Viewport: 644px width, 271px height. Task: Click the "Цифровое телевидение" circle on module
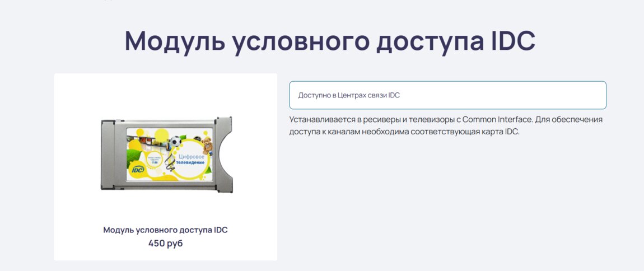[x=191, y=160]
